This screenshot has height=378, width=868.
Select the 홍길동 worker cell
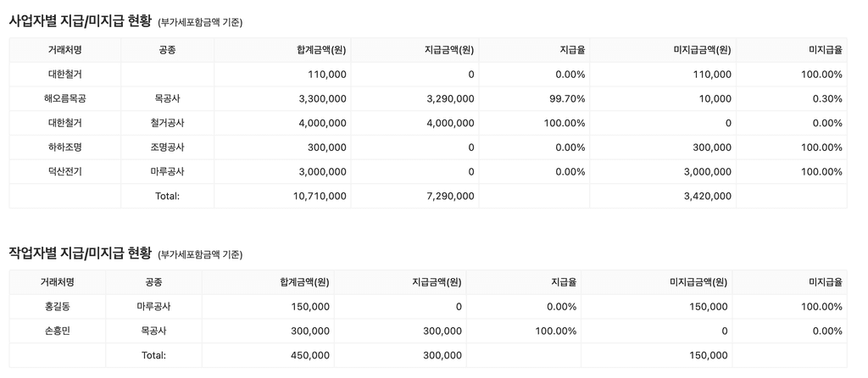tap(58, 307)
